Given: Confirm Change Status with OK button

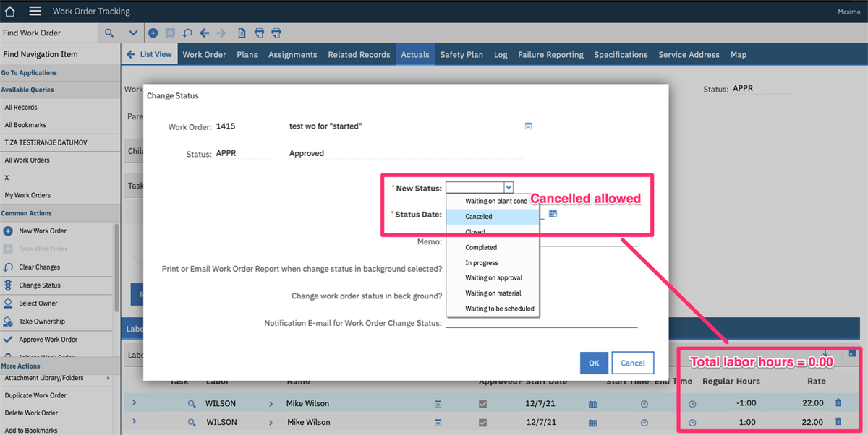Looking at the screenshot, I should click(594, 363).
